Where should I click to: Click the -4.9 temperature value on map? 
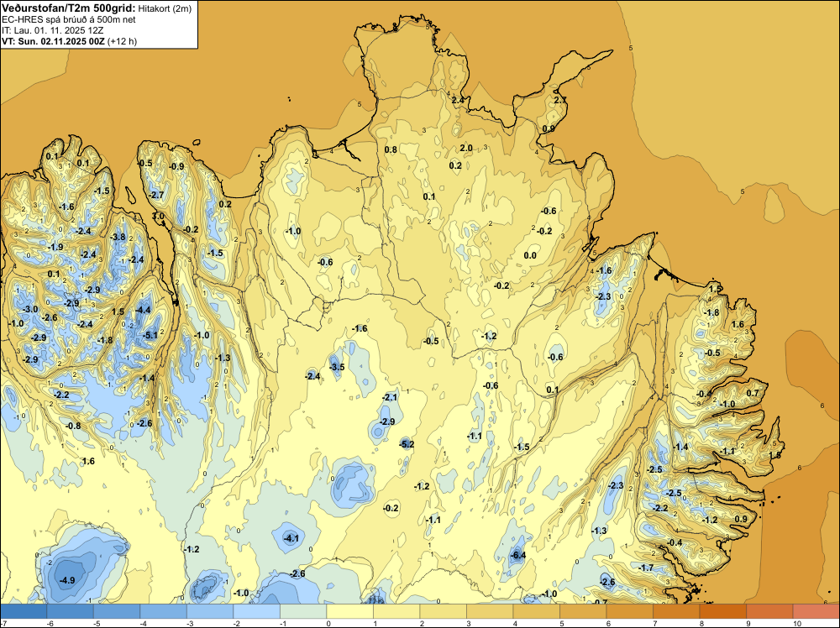(67, 580)
